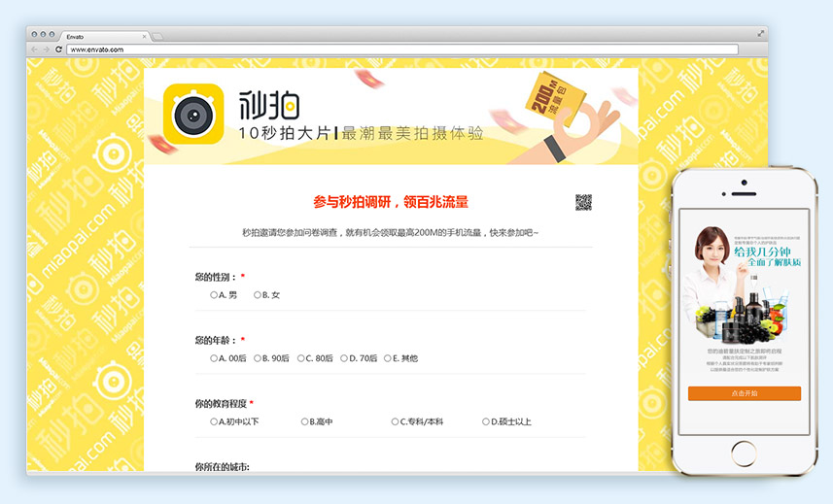This screenshot has height=504, width=833.
Task: Click the www.envato.com address bar
Action: 402,50
